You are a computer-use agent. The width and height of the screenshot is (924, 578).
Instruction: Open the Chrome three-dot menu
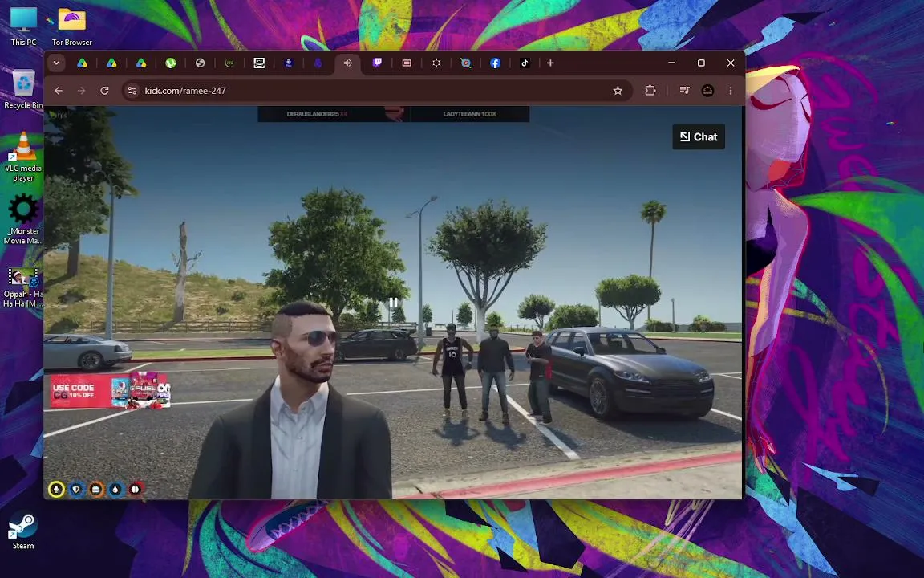pyautogui.click(x=731, y=90)
